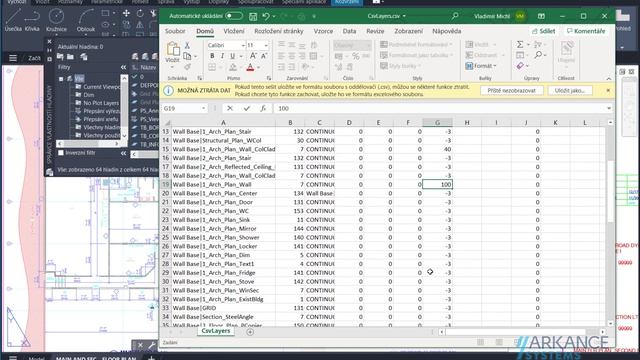This screenshot has width=640, height=360.
Task: Open the font size dropdown
Action: (266, 45)
